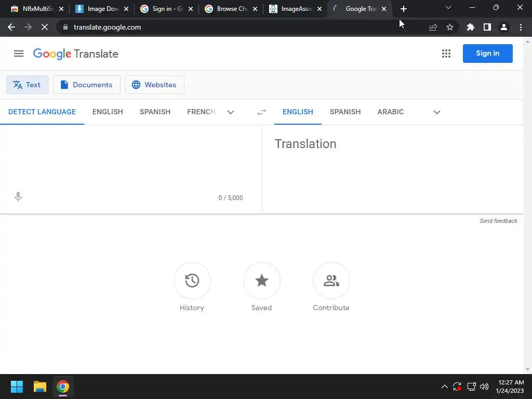
Task: Click the address bar URL
Action: pyautogui.click(x=107, y=27)
